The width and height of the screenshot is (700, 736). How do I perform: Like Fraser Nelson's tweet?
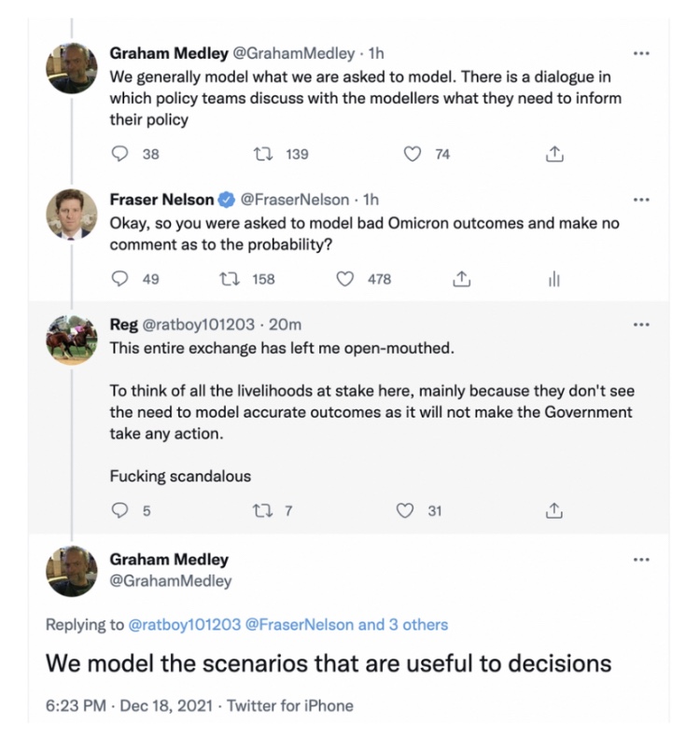pos(345,279)
